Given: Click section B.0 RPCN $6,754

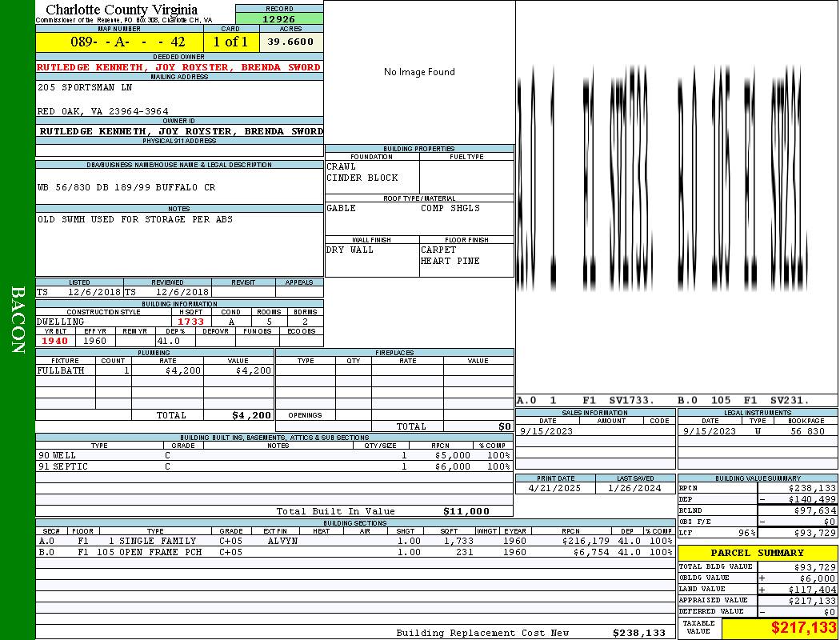Looking at the screenshot, I should (591, 552).
